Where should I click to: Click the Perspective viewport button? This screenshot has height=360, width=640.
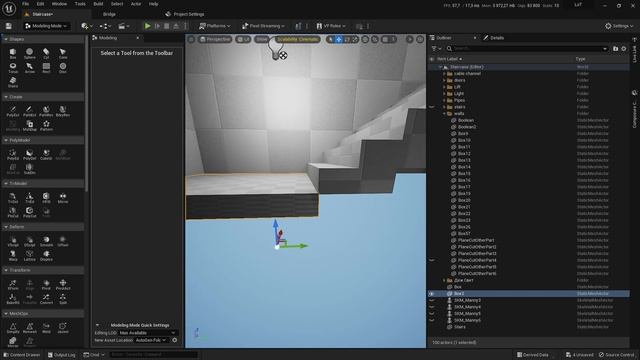tap(216, 39)
